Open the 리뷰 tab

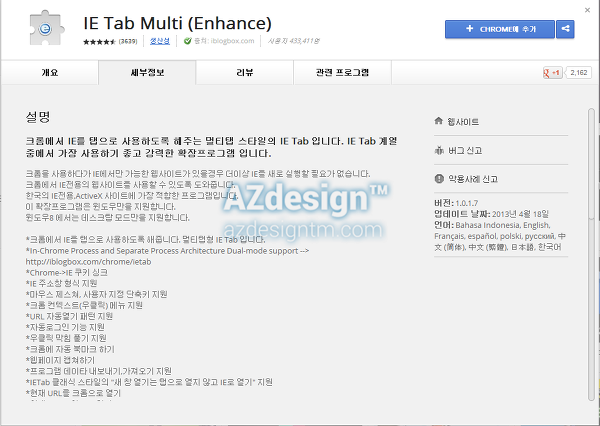point(245,72)
